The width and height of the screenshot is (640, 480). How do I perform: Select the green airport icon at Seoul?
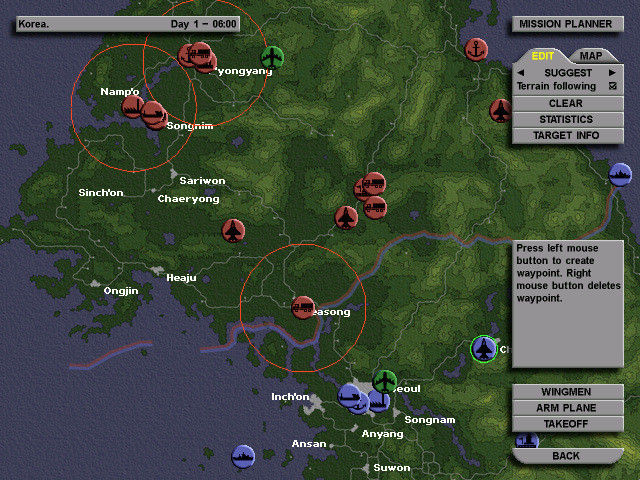[x=384, y=382]
